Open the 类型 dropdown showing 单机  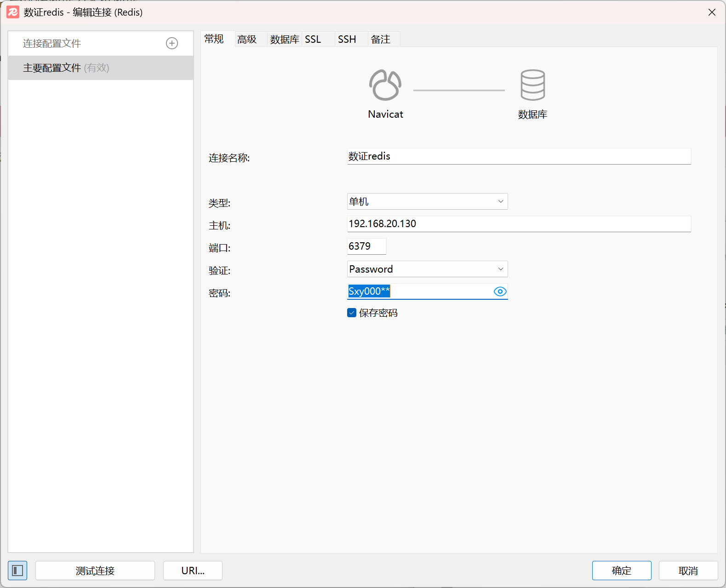tap(427, 201)
